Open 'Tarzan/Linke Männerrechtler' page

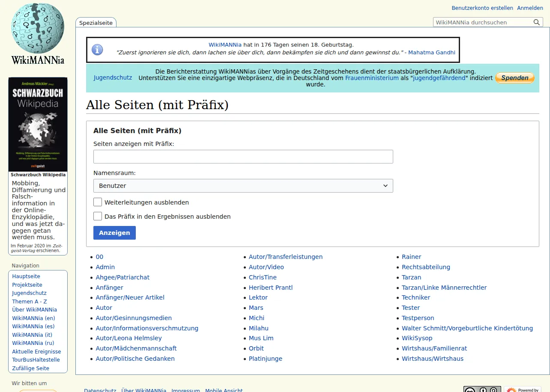[444, 288]
